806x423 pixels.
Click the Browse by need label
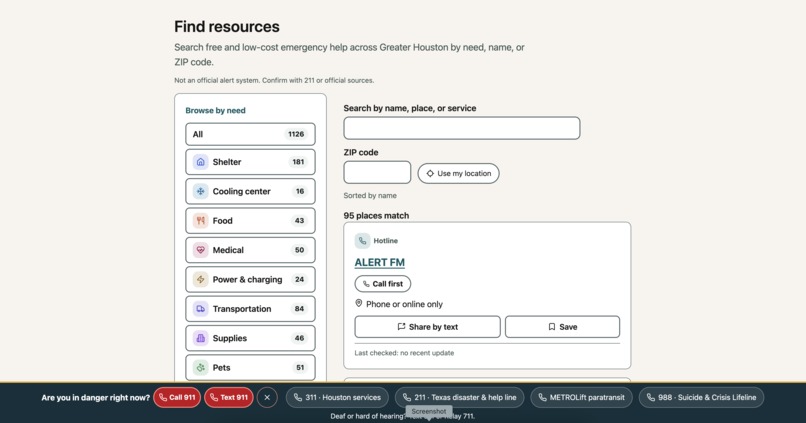pyautogui.click(x=215, y=111)
